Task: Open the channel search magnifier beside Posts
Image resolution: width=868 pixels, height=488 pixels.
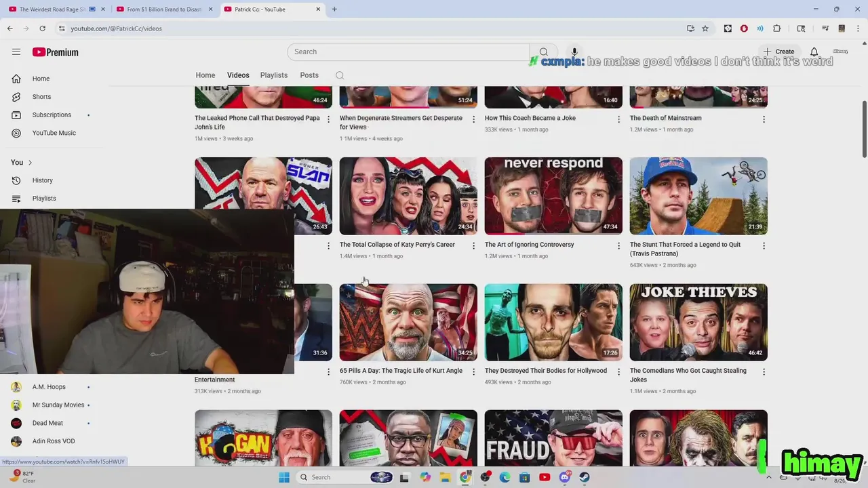Action: point(340,75)
